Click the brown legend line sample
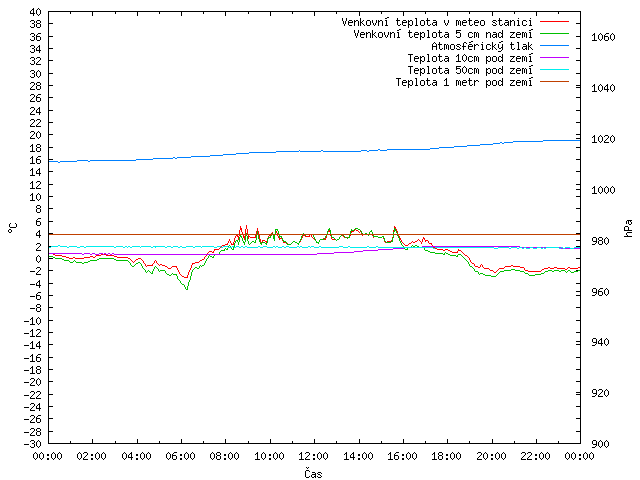 point(554,82)
